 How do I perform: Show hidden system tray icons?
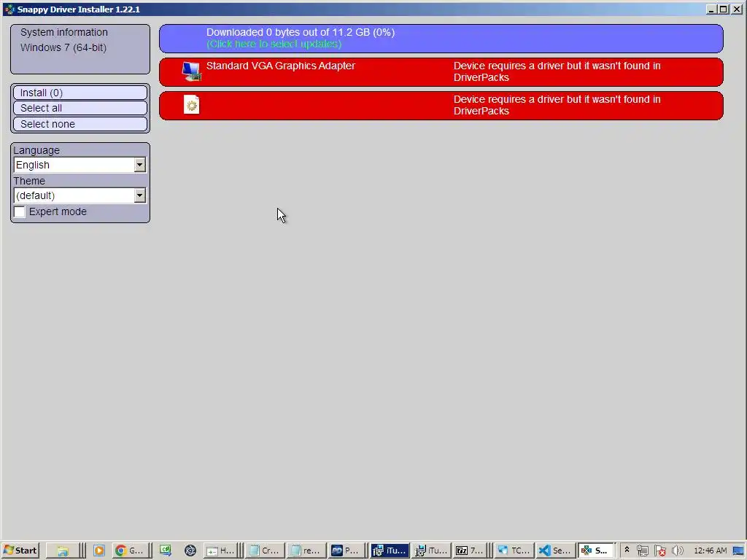[627, 550]
